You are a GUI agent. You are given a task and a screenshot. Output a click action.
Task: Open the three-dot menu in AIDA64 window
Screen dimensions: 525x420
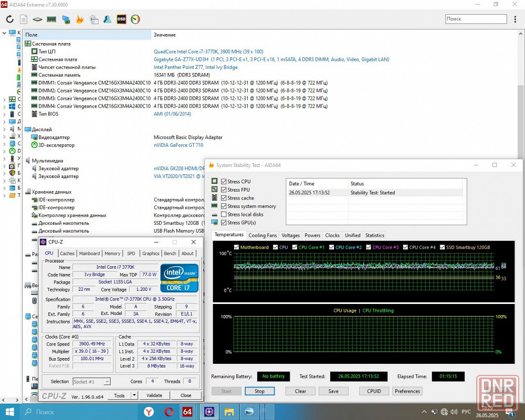pyautogui.click(x=515, y=19)
